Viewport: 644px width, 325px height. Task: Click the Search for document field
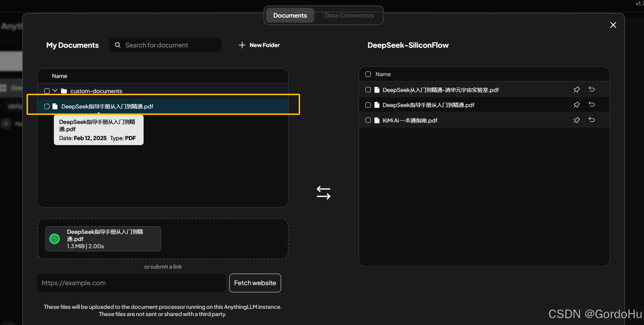[x=165, y=45]
